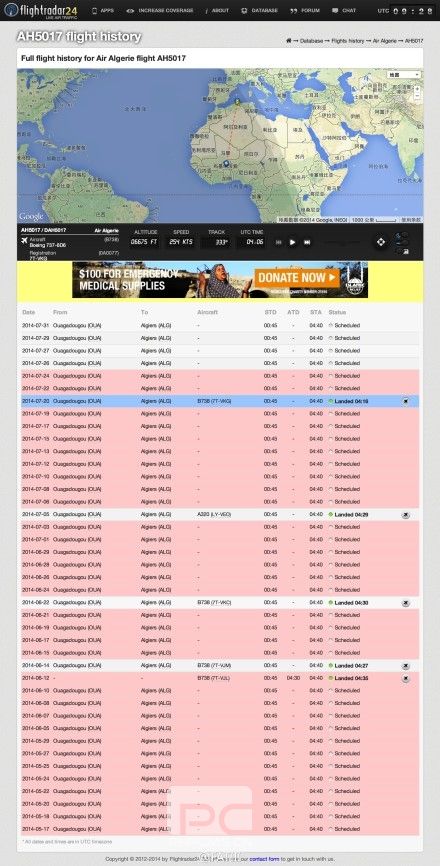Follow the Air Algerie breadcrumb link

coord(385,41)
